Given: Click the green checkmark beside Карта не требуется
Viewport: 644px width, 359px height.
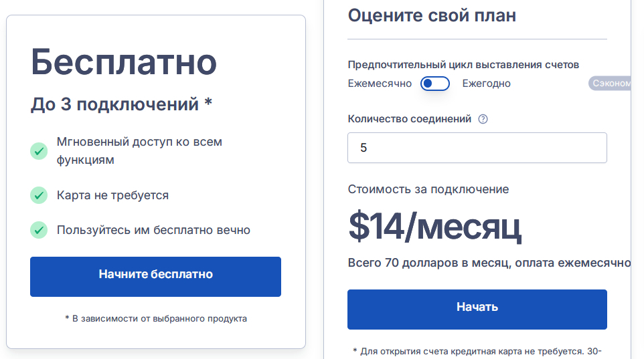Looking at the screenshot, I should (x=39, y=195).
